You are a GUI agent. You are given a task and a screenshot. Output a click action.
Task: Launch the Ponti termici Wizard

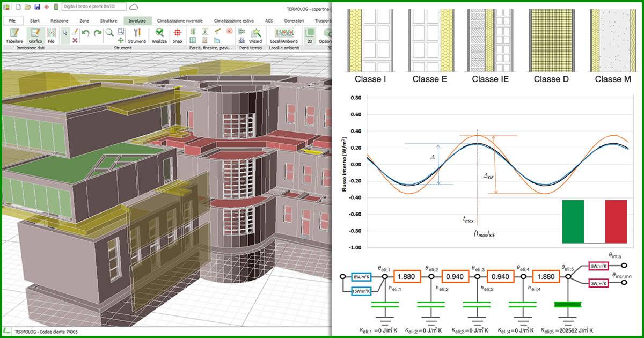click(255, 35)
